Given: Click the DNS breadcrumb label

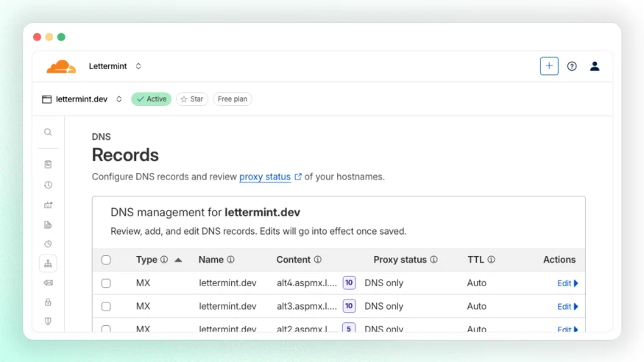Looking at the screenshot, I should click(x=101, y=137).
